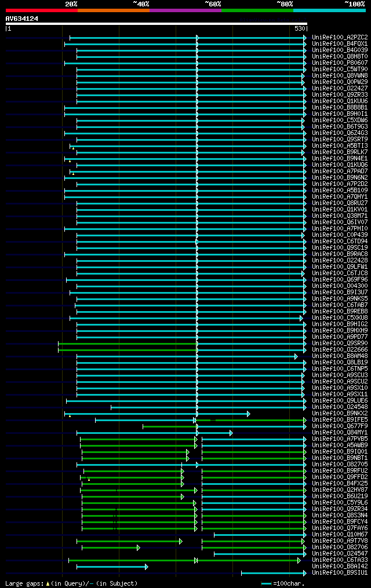371x588 pixels.
Task: Click the short cyan bar of B9SIU1
Action: [274, 574]
